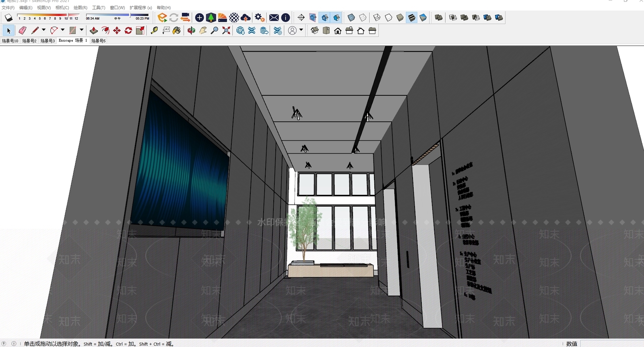Click the 数值 measurements input box

[612, 344]
